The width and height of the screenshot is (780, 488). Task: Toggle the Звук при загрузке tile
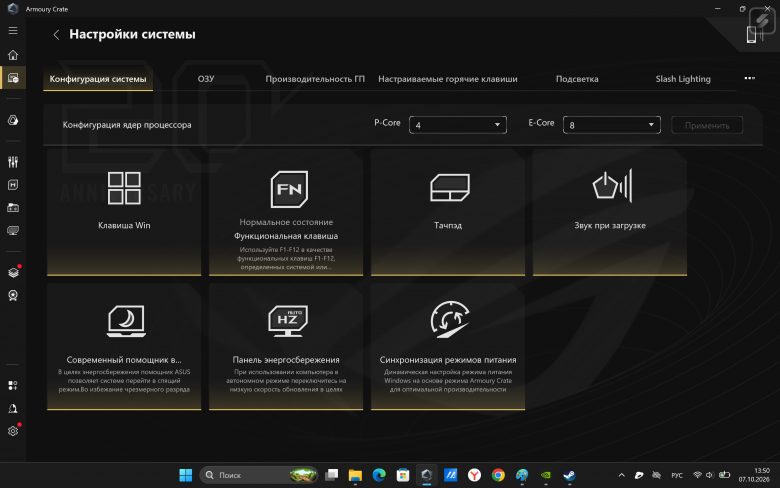coord(610,212)
